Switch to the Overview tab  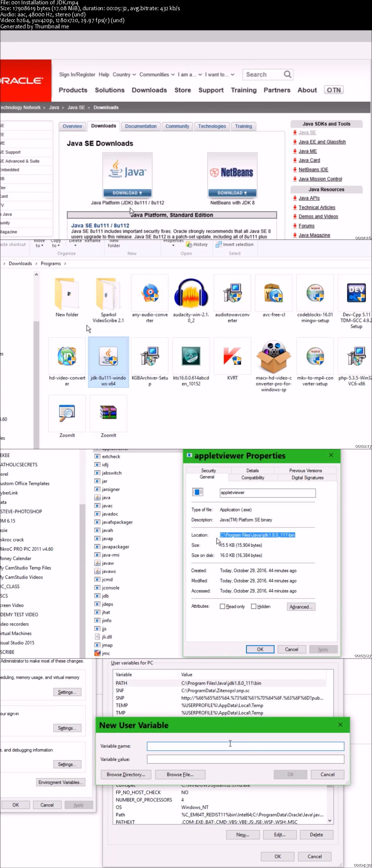72,126
